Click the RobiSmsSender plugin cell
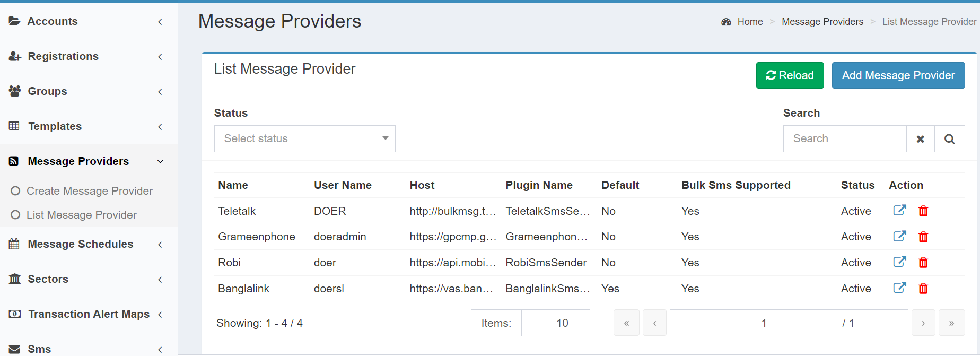Viewport: 980px width, 356px height. [546, 263]
